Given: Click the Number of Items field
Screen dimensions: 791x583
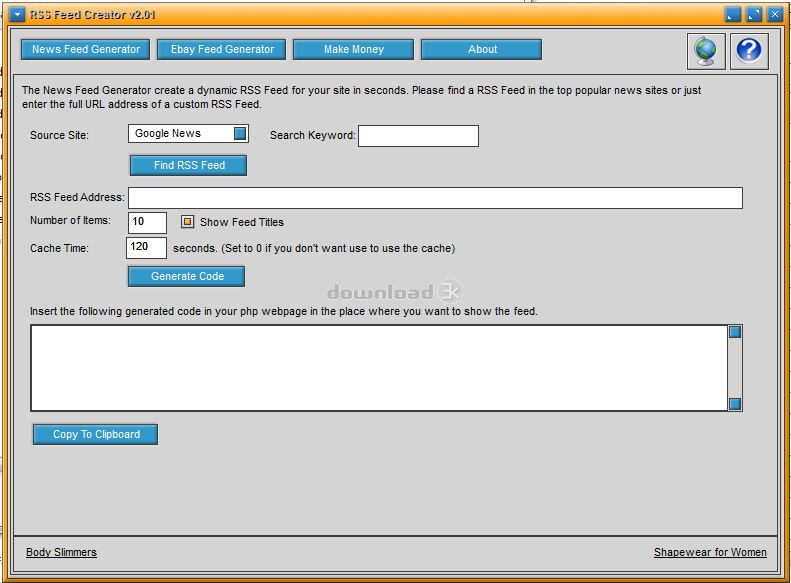Looking at the screenshot, I should click(x=147, y=222).
